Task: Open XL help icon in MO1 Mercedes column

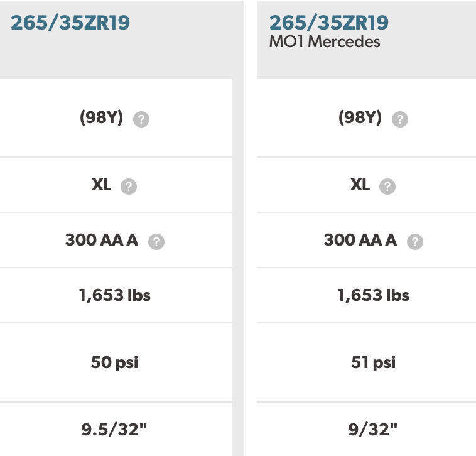Action: [387, 187]
